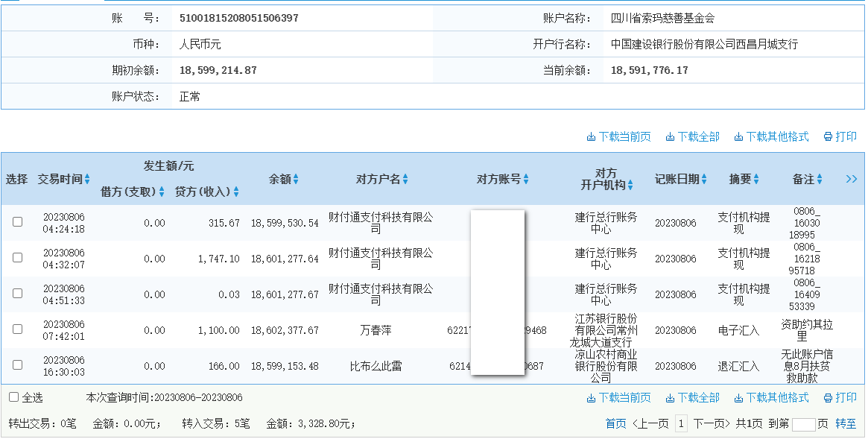Select page number 1 in pagination
This screenshot has height=439, width=868.
[x=681, y=424]
